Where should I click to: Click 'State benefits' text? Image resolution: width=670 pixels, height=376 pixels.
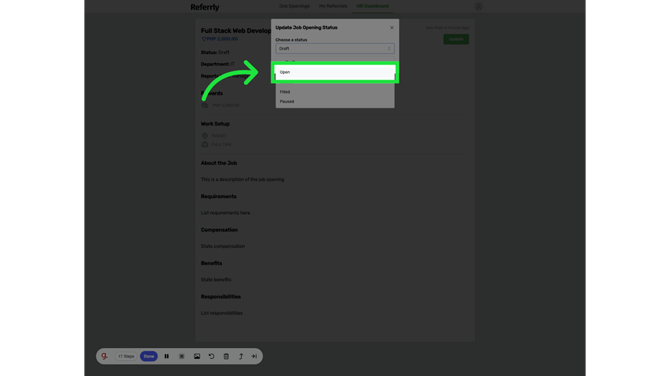coord(216,279)
